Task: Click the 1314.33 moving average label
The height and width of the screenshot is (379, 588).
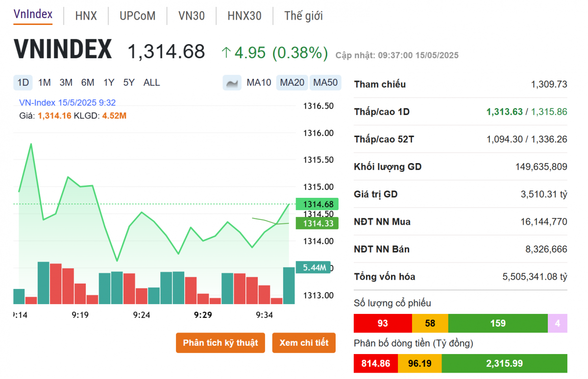Action: point(318,223)
